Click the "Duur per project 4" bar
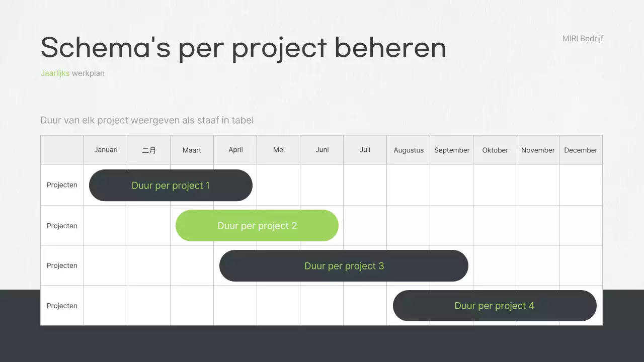The width and height of the screenshot is (644, 362). point(495,306)
